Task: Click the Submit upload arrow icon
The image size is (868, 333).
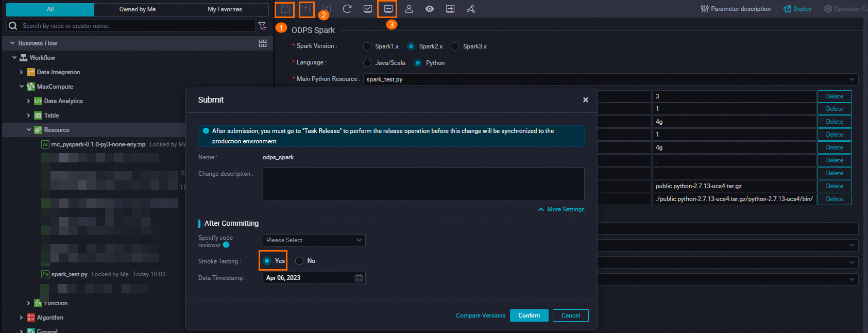Action: click(306, 9)
